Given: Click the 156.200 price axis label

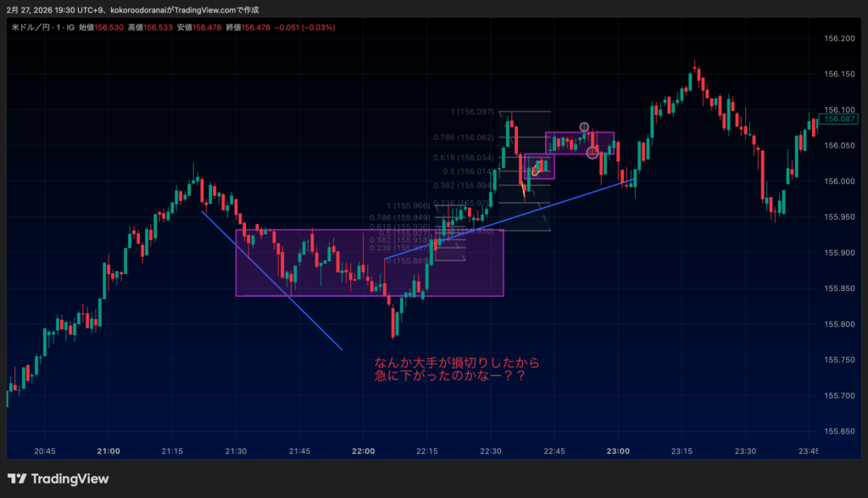Looking at the screenshot, I should pyautogui.click(x=839, y=39).
